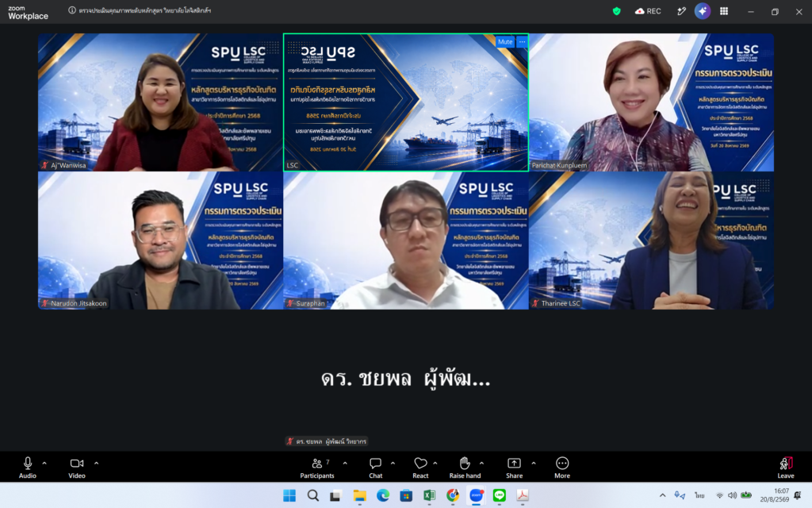Open the Participants panel
The image size is (812, 508).
(317, 467)
